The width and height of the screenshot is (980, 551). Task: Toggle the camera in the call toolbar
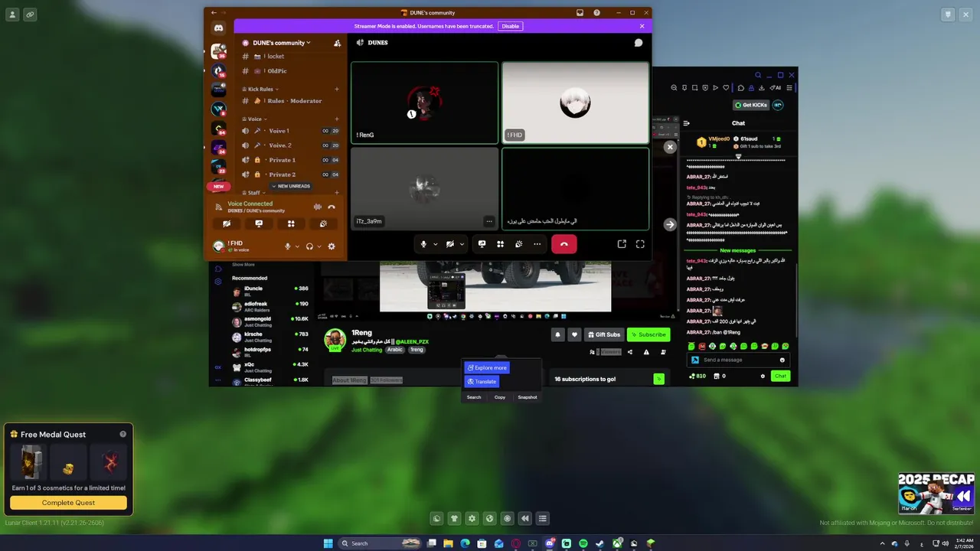tap(450, 244)
